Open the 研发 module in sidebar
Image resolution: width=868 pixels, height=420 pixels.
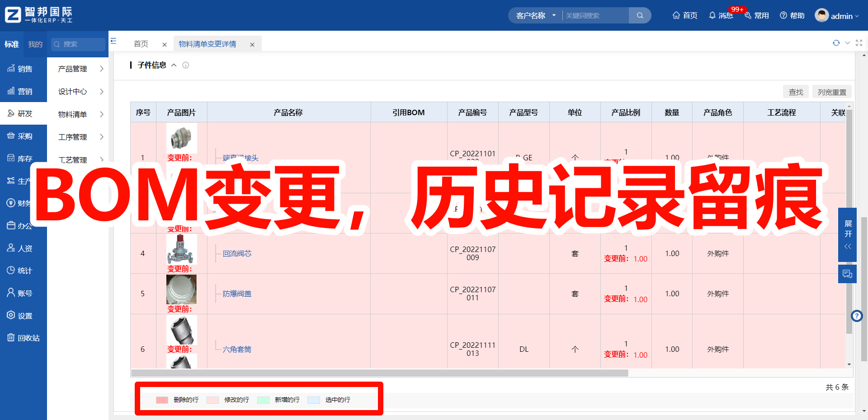(x=24, y=113)
